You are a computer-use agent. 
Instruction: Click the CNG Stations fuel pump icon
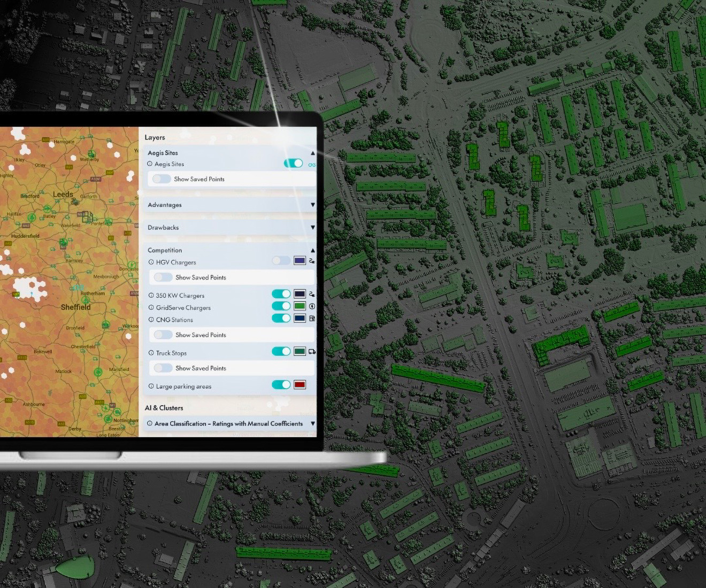point(312,319)
